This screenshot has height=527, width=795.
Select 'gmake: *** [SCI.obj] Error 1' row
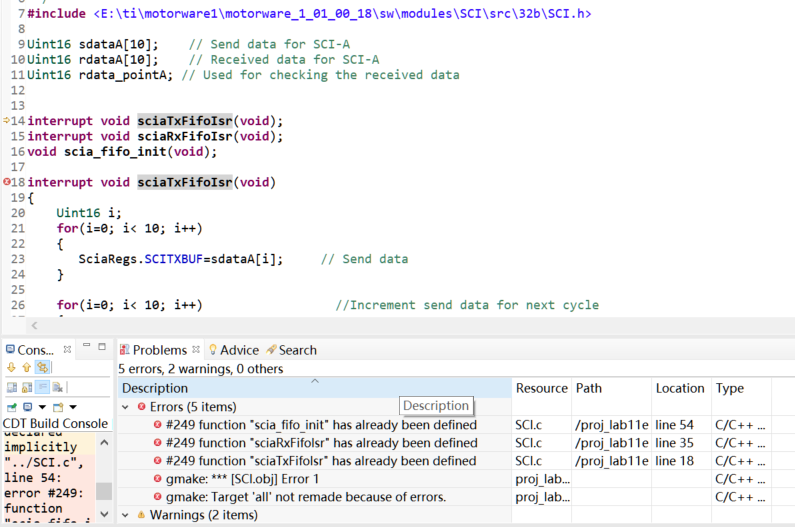[242, 479]
